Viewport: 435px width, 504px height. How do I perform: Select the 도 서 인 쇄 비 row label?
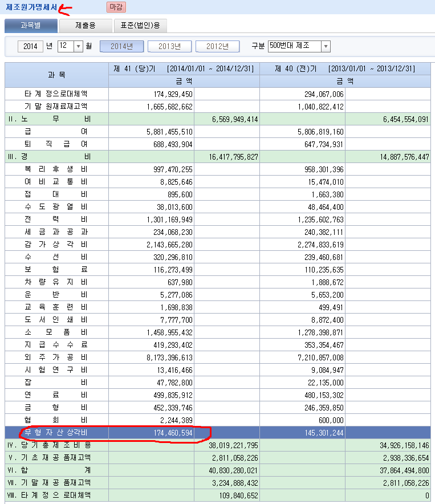pos(56,319)
